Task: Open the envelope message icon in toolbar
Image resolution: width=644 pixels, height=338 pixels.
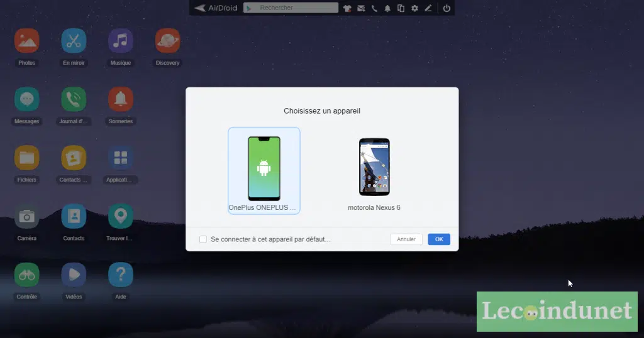Action: [x=361, y=8]
